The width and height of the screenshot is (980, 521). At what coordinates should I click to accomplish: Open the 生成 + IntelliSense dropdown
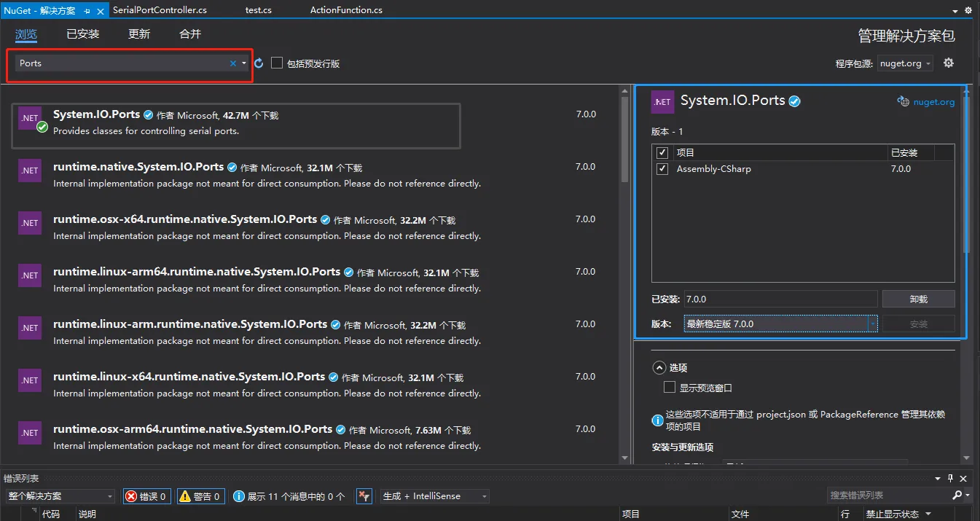[436, 496]
